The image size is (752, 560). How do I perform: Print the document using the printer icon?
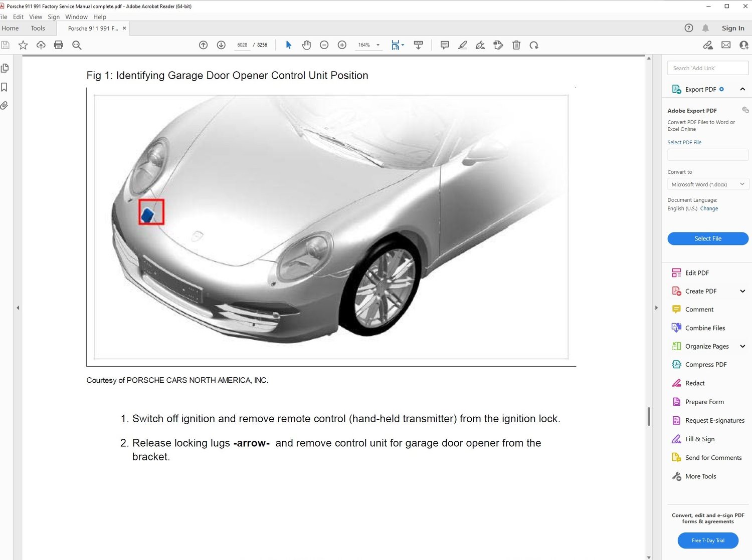[x=59, y=45]
